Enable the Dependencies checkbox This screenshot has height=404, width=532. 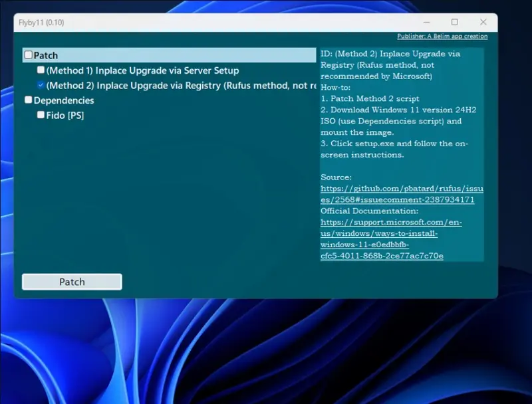pos(29,100)
